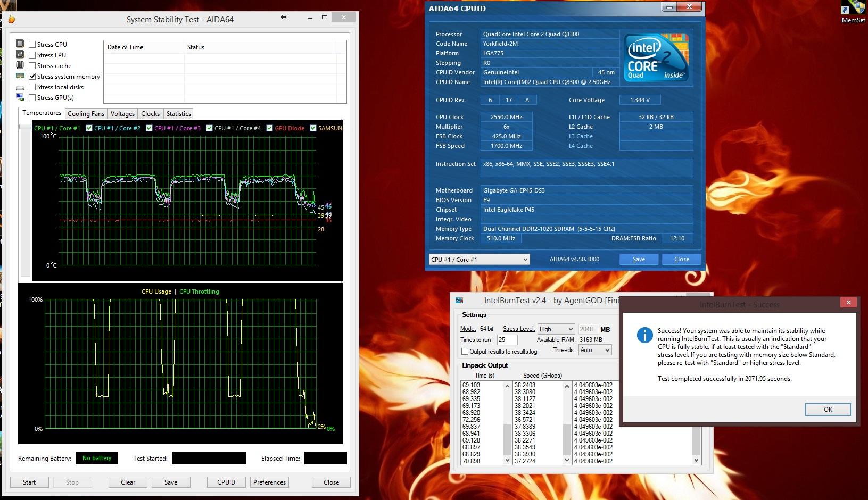Image resolution: width=868 pixels, height=500 pixels.
Task: Click the blue info icon in Success dialog
Action: pos(644,334)
